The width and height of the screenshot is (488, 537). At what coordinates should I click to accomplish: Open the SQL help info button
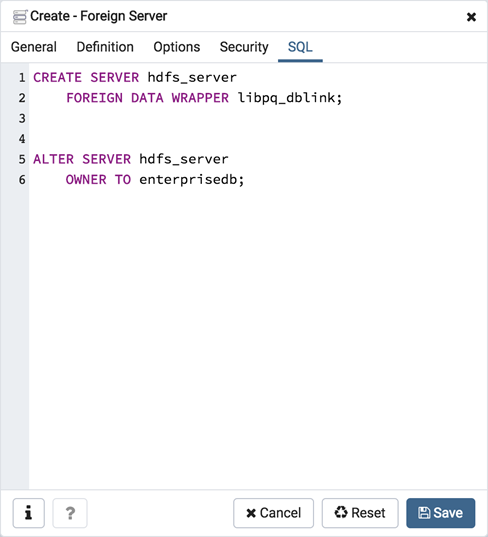pos(28,513)
